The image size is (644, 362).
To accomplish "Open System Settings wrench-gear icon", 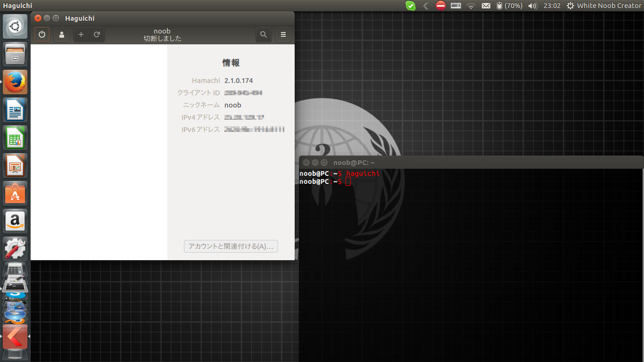I will [15, 248].
